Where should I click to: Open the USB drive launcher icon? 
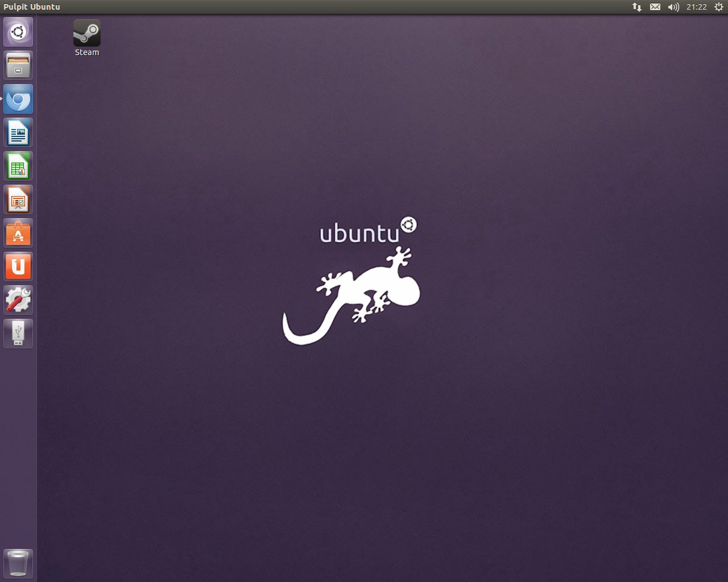coord(18,334)
